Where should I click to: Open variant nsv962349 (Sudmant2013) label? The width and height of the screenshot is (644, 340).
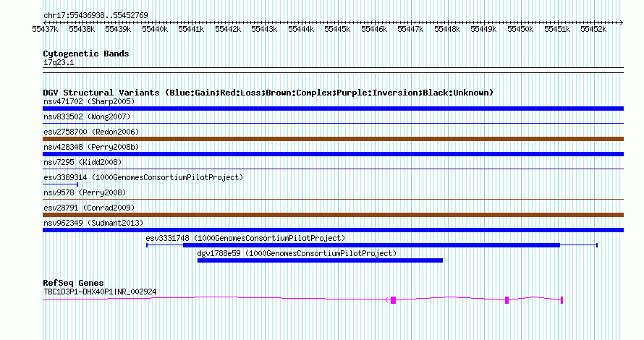pyautogui.click(x=93, y=223)
